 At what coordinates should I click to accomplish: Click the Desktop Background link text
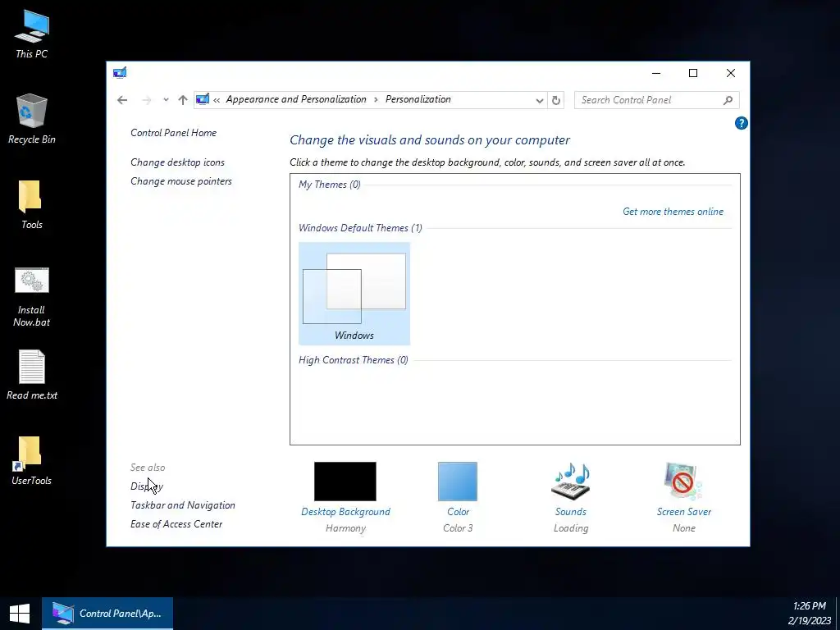click(x=345, y=512)
